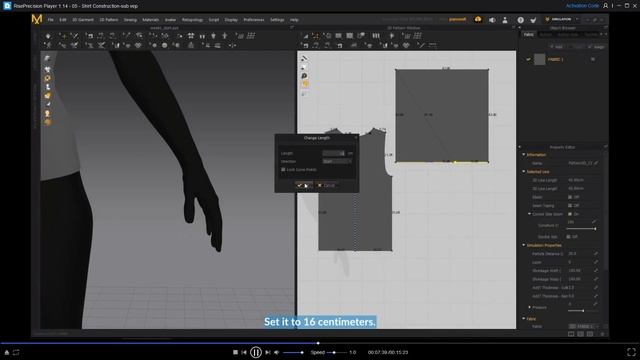
Task: Toggle the checkmark beside FABRIC 1
Action: [x=529, y=60]
